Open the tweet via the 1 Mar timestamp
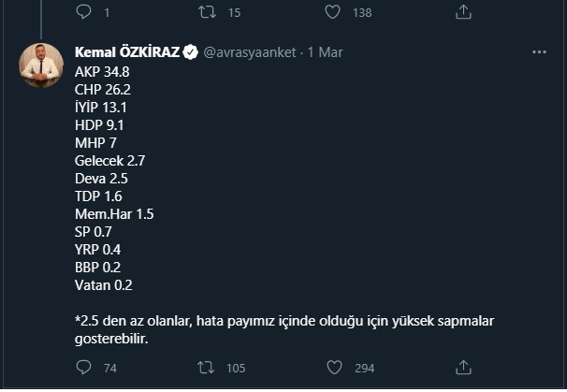 coord(326,51)
